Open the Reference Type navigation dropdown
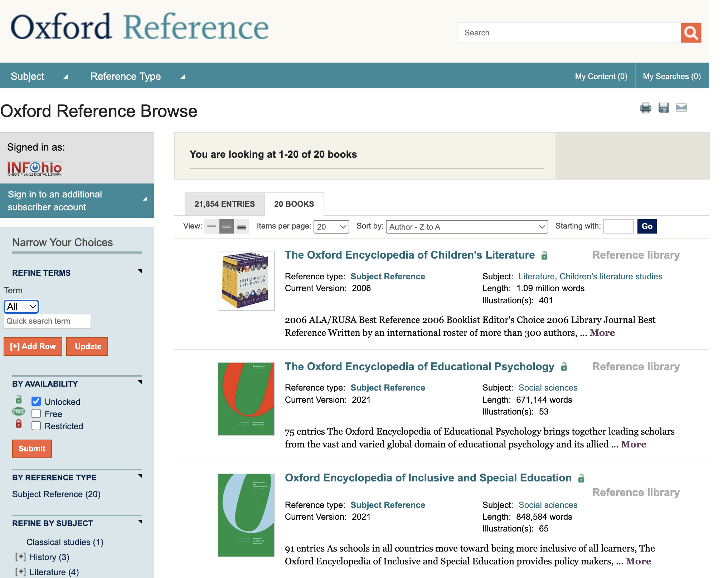 pyautogui.click(x=137, y=76)
